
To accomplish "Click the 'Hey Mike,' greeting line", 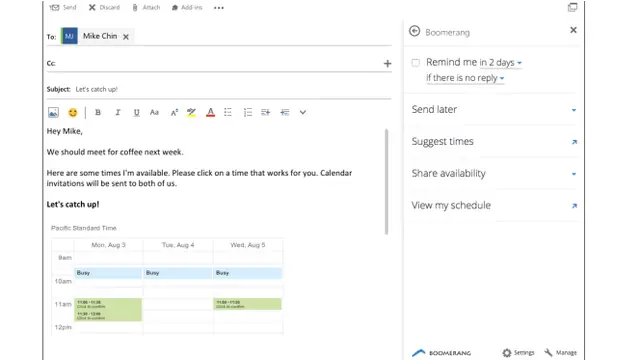I will (x=64, y=131).
